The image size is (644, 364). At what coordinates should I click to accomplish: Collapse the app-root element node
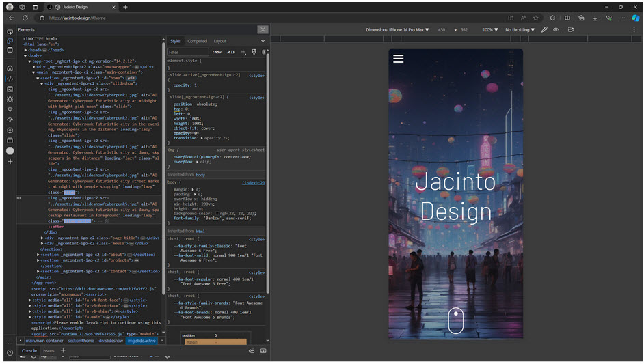tap(29, 61)
